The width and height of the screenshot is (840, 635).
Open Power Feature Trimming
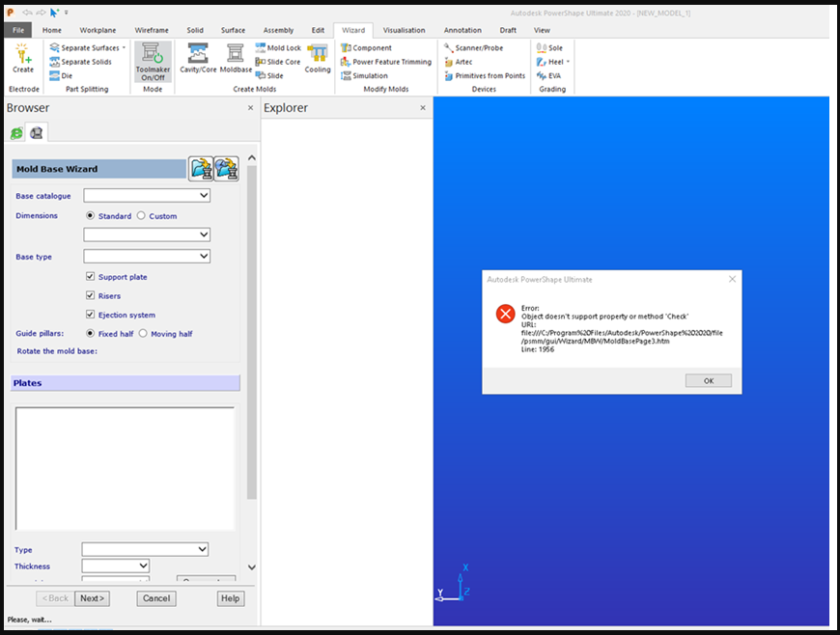pyautogui.click(x=386, y=62)
